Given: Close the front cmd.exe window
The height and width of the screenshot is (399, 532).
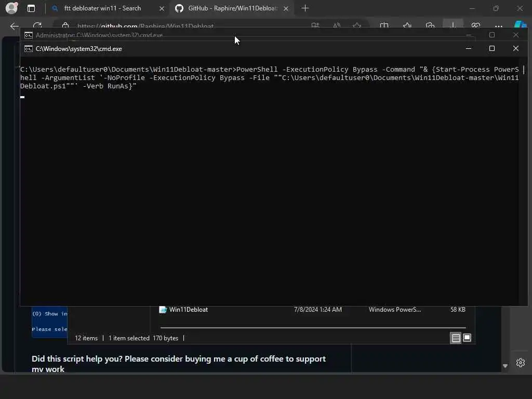Looking at the screenshot, I should (x=516, y=48).
